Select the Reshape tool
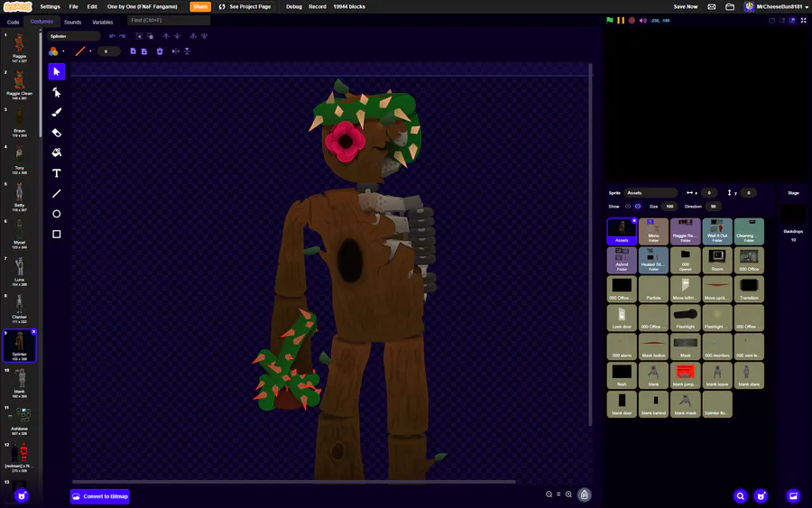The height and width of the screenshot is (508, 812). (57, 92)
